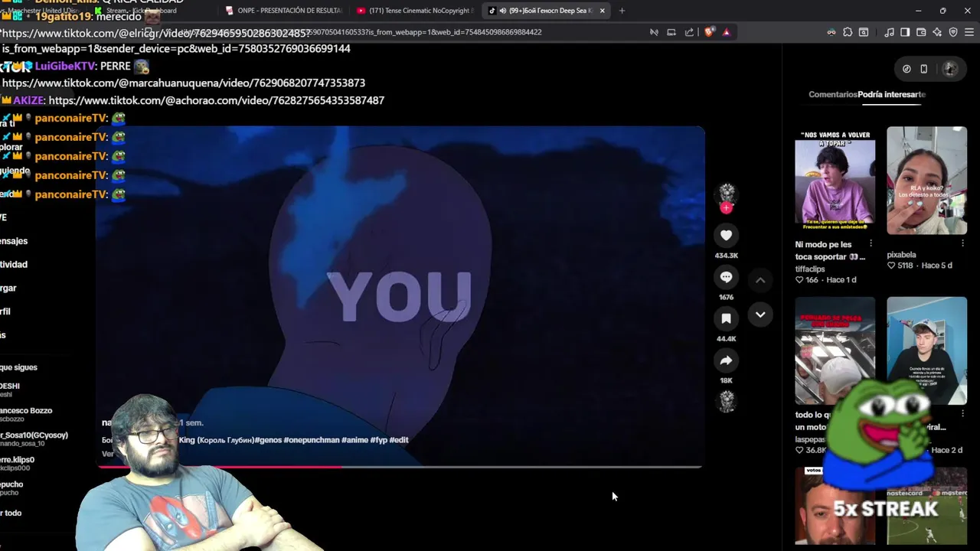Image resolution: width=980 pixels, height=551 pixels.
Task: Click the round coin icon in TikTok's top-right pill
Action: tap(906, 69)
